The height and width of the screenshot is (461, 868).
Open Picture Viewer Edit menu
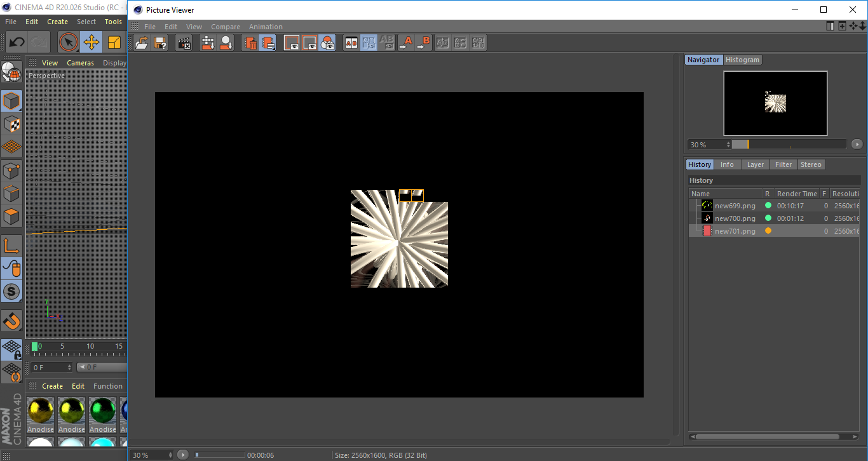[x=171, y=27]
